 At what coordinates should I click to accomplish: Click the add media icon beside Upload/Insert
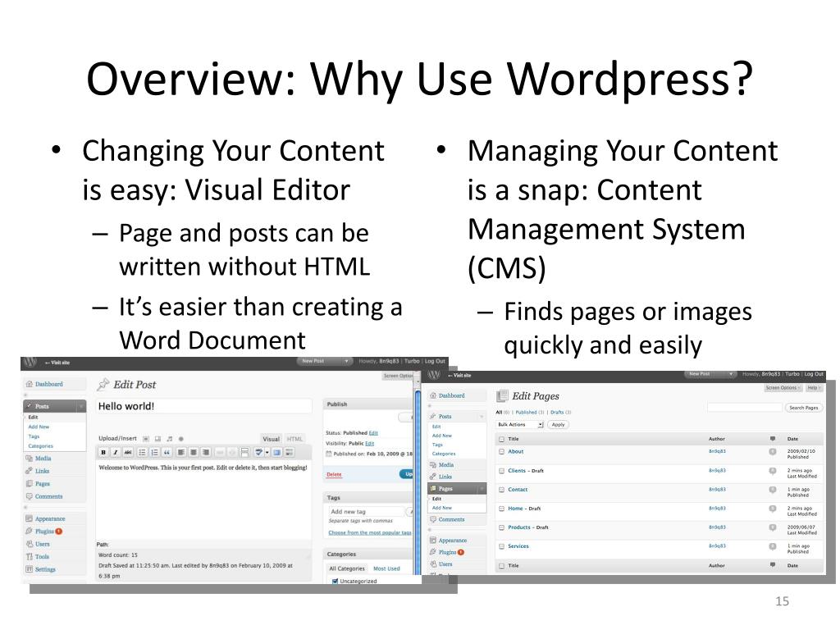click(181, 439)
